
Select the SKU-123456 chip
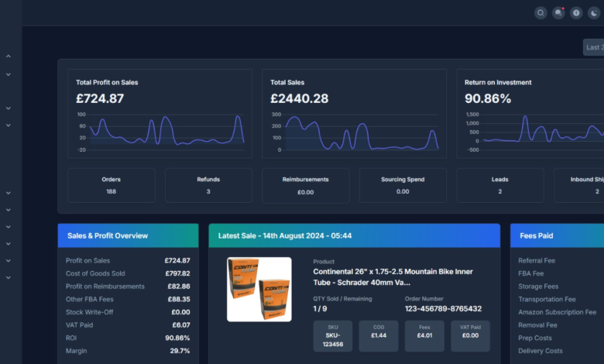click(333, 336)
